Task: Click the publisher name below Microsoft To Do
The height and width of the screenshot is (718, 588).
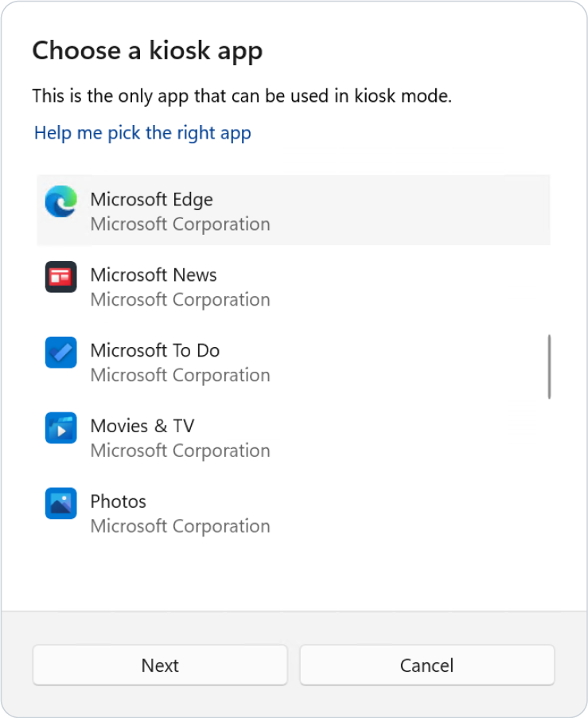Action: (180, 376)
